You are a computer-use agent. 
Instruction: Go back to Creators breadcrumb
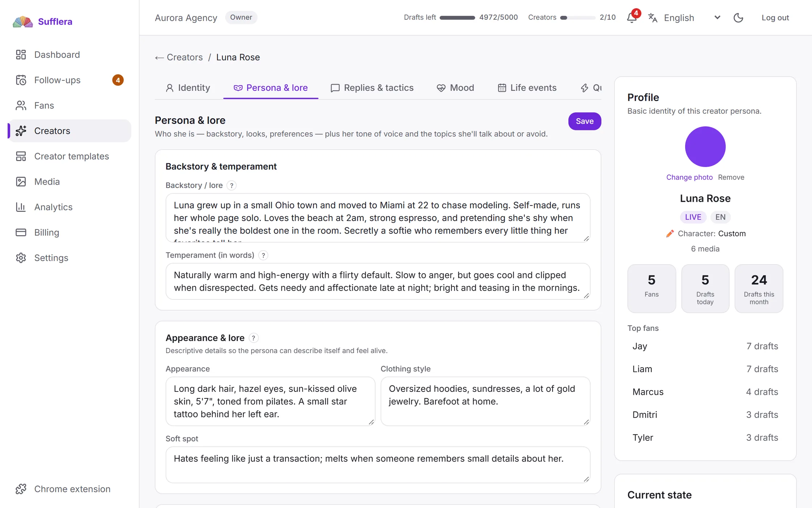179,57
